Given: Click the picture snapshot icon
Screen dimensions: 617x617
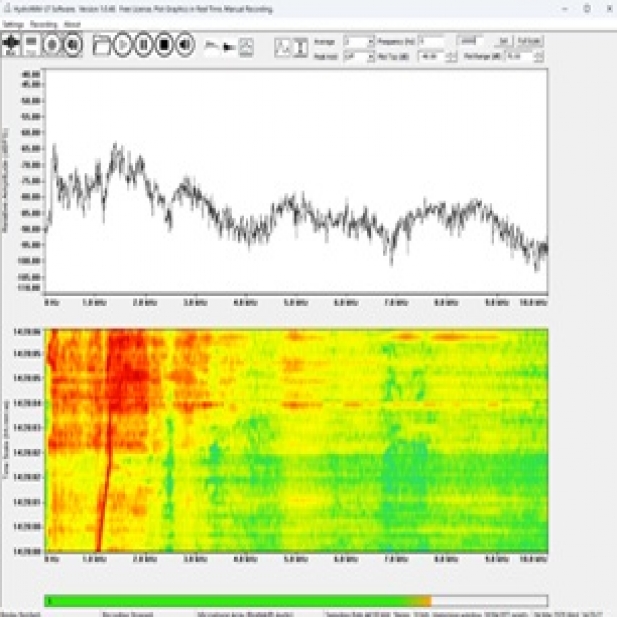Looking at the screenshot, I should [x=246, y=45].
